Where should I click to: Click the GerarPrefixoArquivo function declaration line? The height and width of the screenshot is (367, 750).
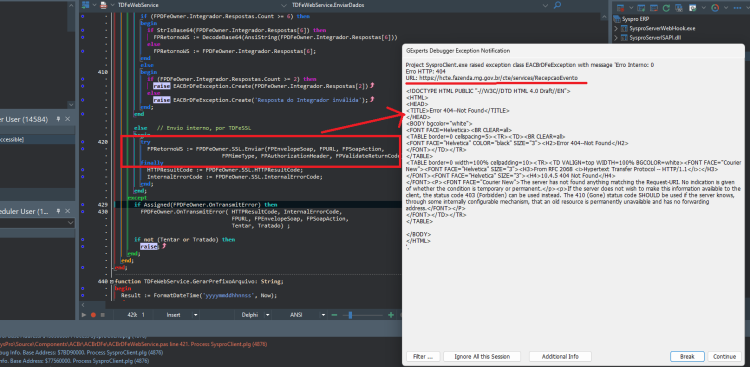(199, 281)
